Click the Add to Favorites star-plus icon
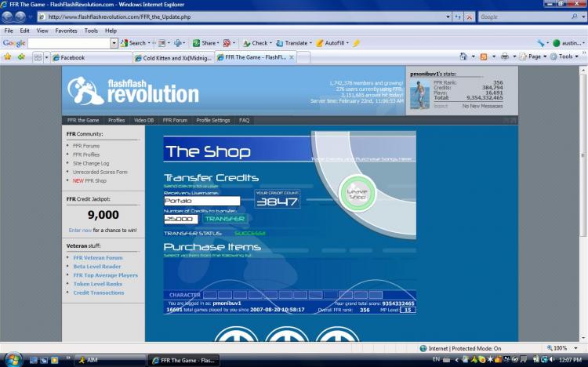Screen dimensions: 588x367 (21, 57)
